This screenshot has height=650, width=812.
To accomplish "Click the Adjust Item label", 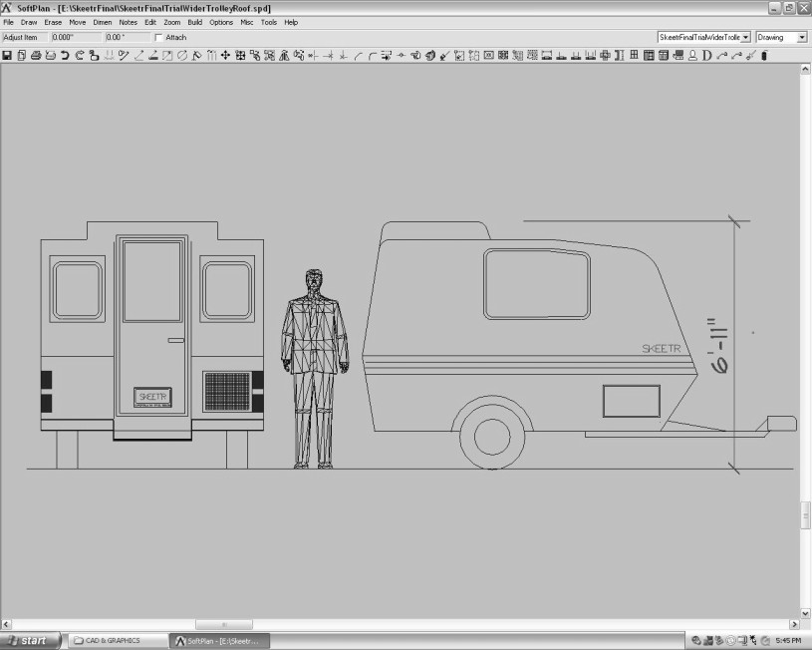I will 20,37.
